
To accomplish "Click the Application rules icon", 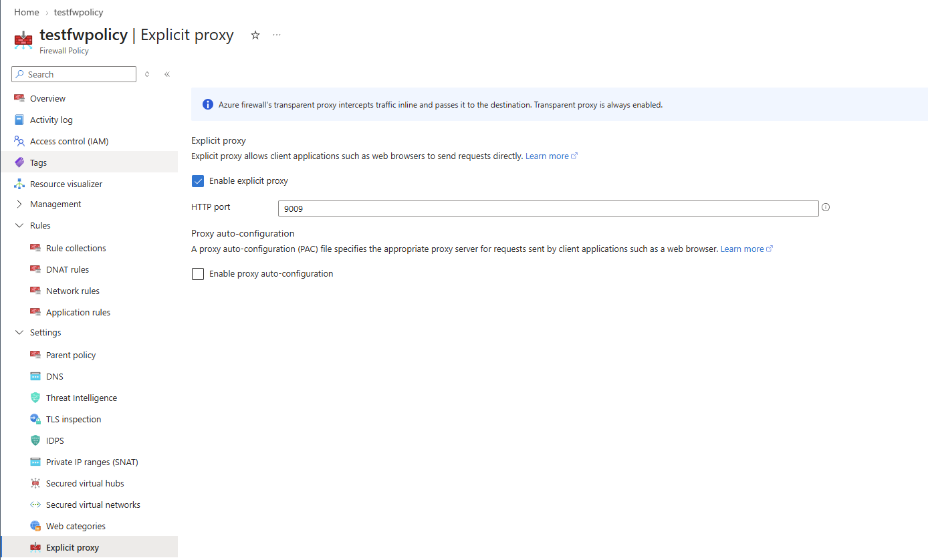I will tap(35, 312).
